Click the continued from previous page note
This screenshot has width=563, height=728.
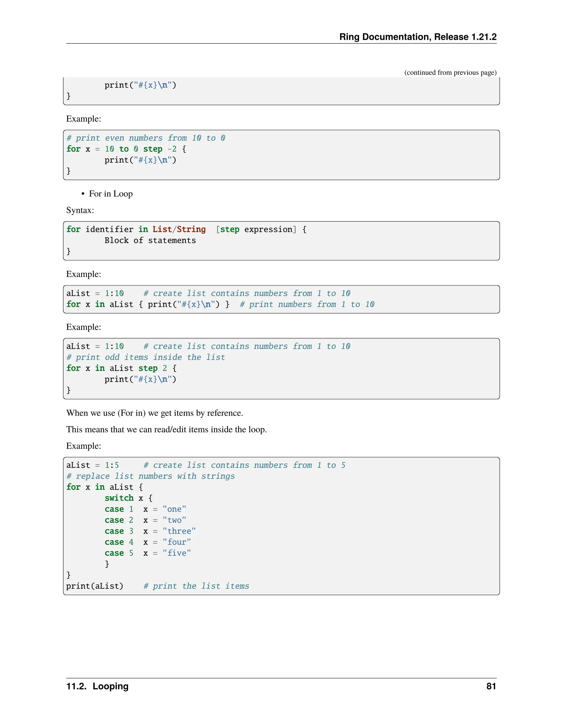point(450,73)
